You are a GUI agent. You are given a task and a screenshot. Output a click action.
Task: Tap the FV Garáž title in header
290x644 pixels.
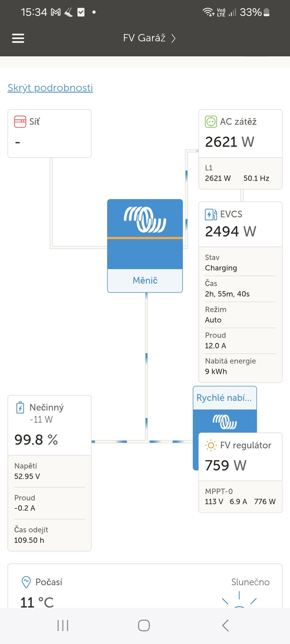click(144, 38)
